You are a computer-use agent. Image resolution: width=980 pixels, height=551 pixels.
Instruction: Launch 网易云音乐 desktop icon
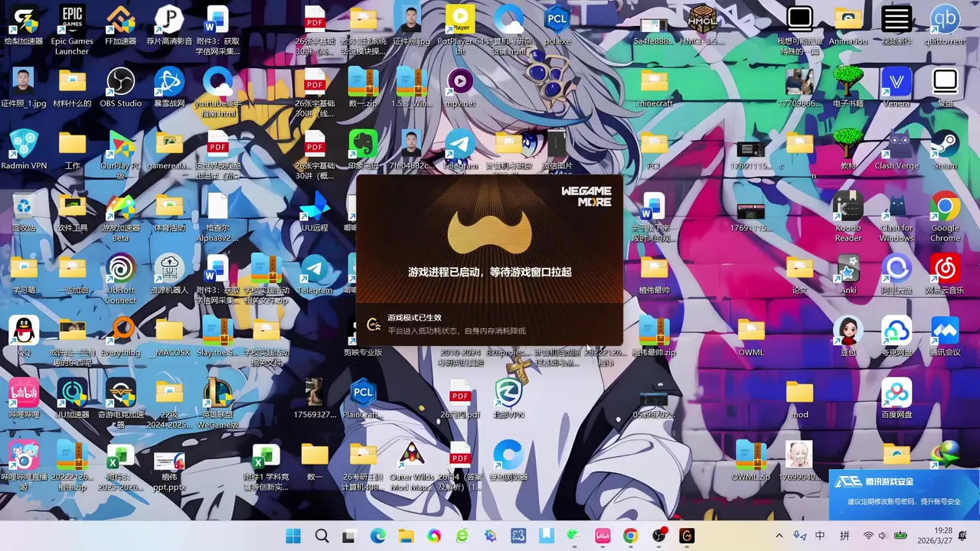[x=945, y=274]
